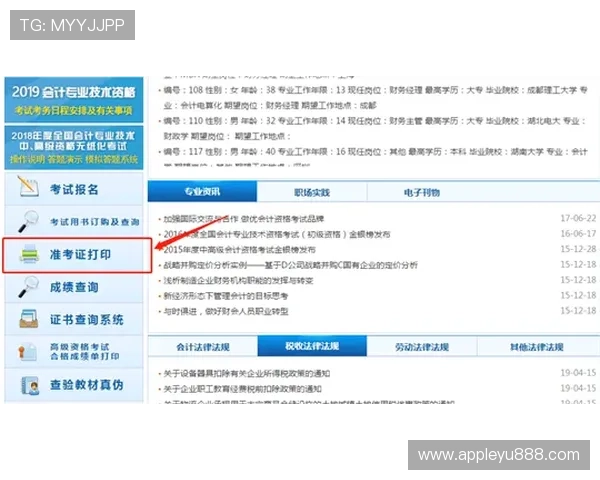The image size is (600, 480).
Task: Open 初级资格金银榜发布 article
Action: pos(277,234)
